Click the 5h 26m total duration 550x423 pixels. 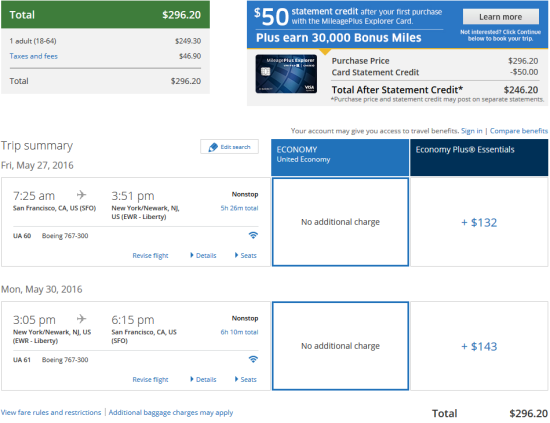(239, 208)
